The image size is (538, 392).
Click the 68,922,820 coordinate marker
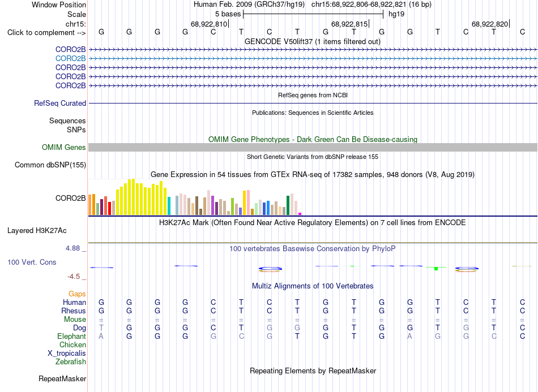(x=490, y=24)
